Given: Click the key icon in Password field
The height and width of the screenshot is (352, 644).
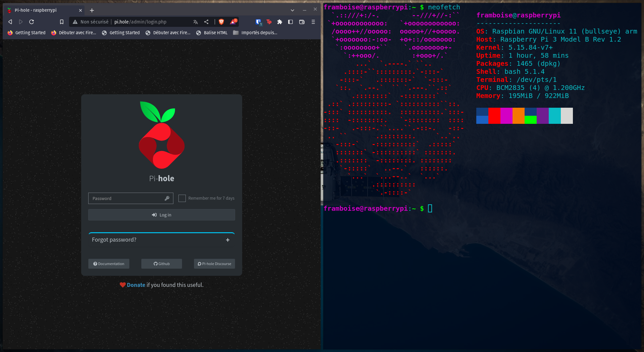Looking at the screenshot, I should pyautogui.click(x=167, y=198).
